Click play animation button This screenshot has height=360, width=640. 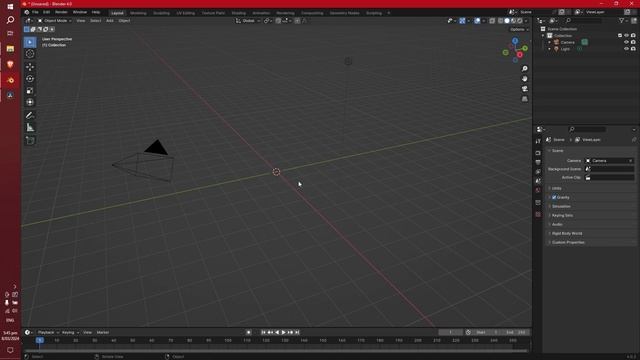pyautogui.click(x=284, y=332)
